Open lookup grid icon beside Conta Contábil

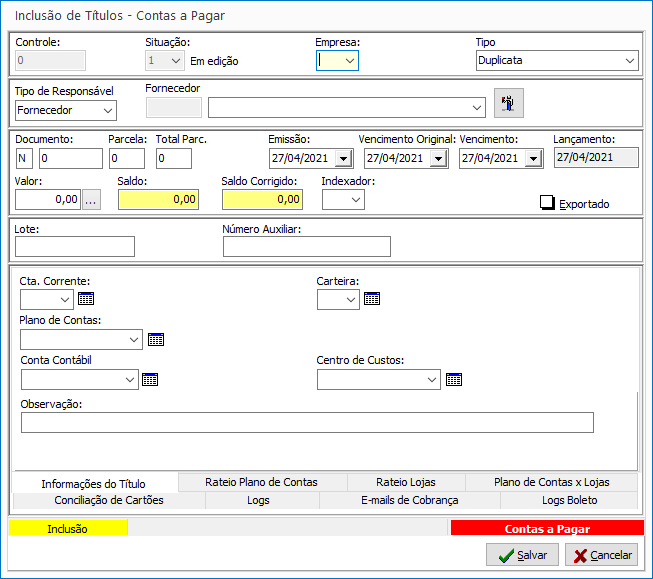click(150, 379)
